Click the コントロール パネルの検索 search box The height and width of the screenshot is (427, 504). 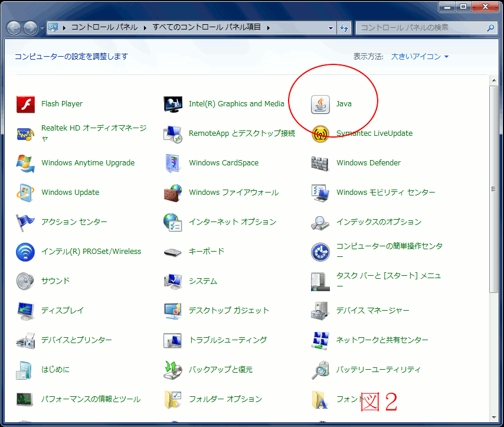[x=422, y=28]
